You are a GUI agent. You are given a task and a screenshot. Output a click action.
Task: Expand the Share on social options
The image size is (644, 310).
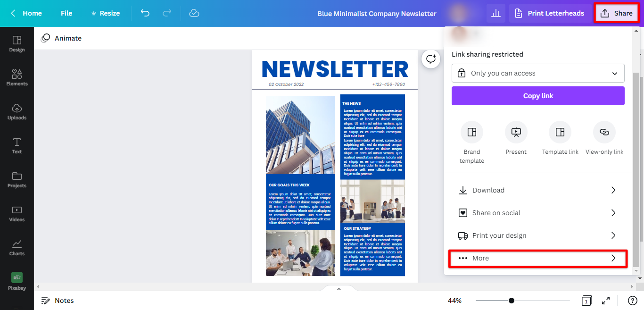click(538, 212)
